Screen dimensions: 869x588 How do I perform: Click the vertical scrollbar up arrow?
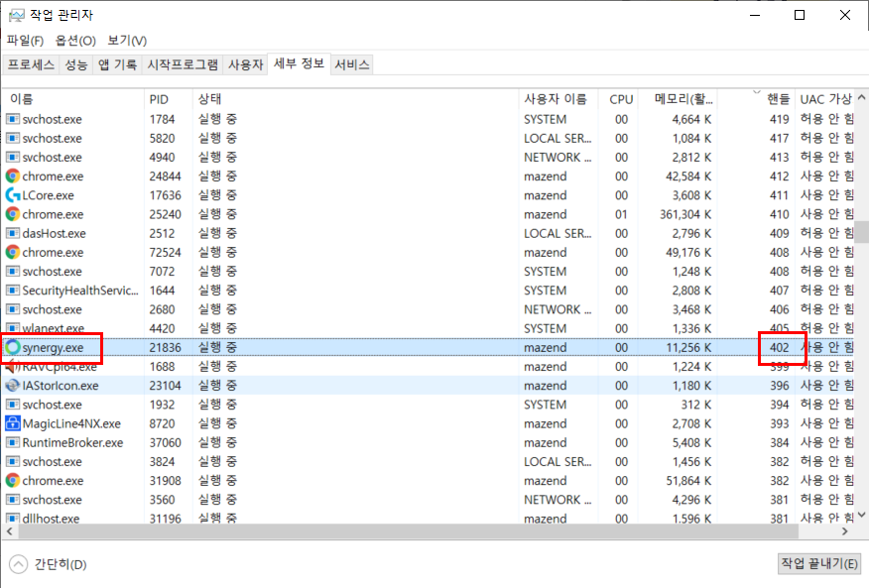[861, 97]
